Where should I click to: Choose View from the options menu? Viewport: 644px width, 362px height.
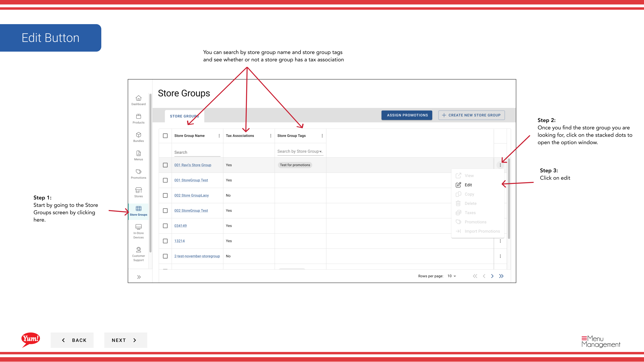tap(477, 176)
